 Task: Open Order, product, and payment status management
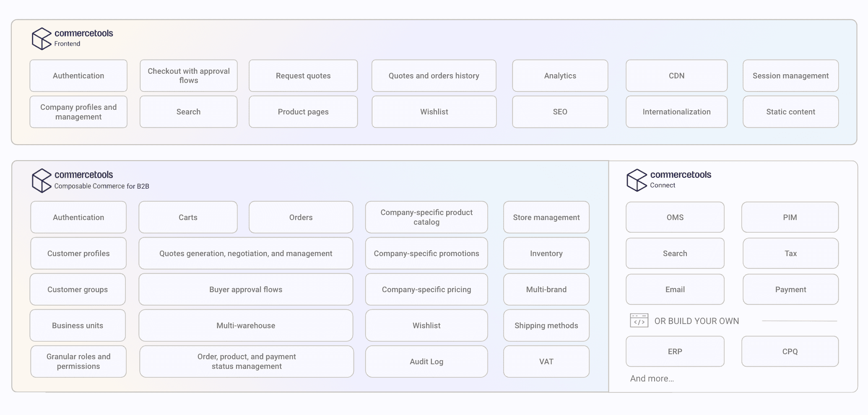point(247,361)
